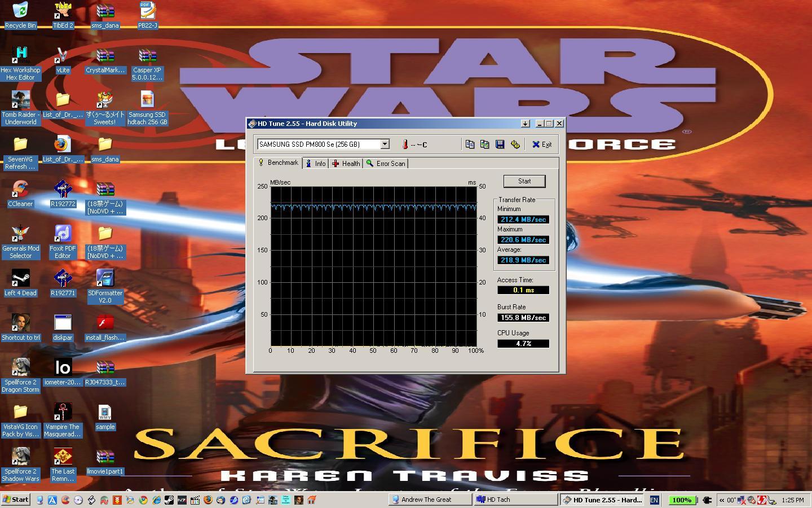Open the Recycle Bin desktop icon
Screen dimensions: 812x508
[20, 15]
